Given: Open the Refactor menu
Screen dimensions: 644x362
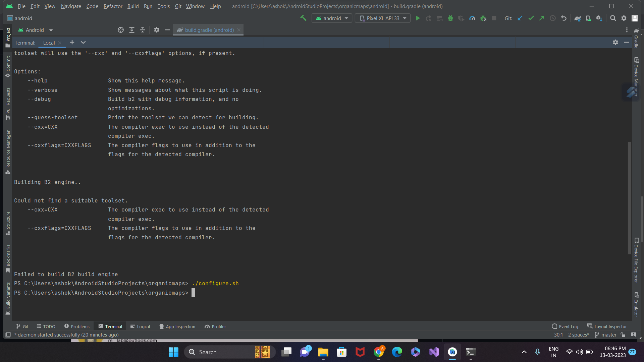Looking at the screenshot, I should (x=113, y=6).
